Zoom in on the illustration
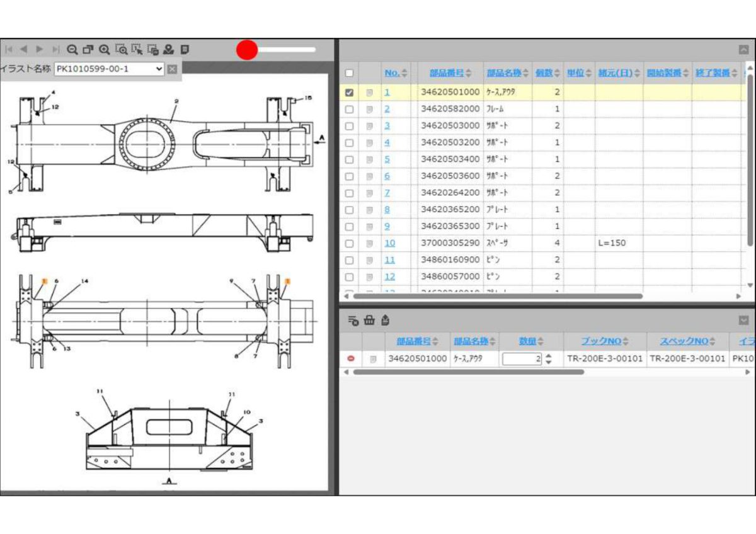The height and width of the screenshot is (534, 756). point(105,49)
